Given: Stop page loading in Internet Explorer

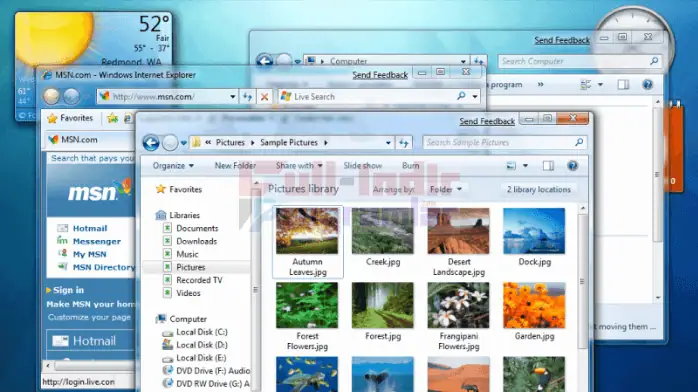Looking at the screenshot, I should click(x=264, y=97).
